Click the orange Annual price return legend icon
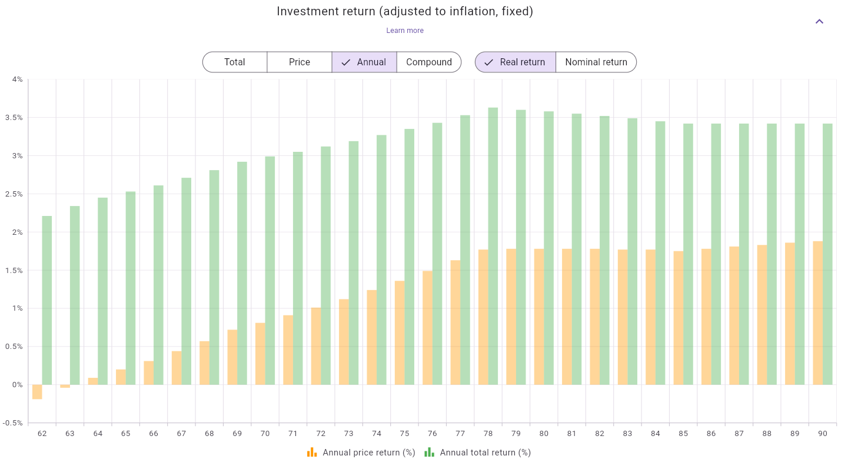 [x=312, y=452]
